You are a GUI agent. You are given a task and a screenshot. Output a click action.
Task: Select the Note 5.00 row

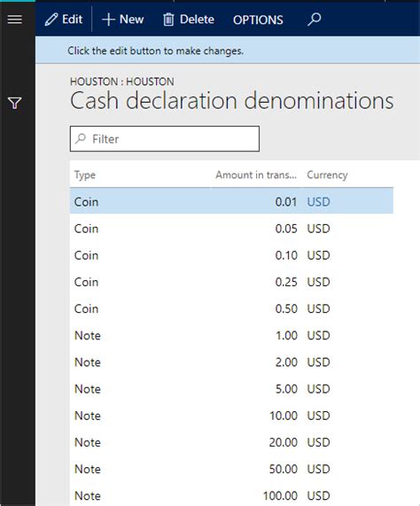tap(231, 389)
